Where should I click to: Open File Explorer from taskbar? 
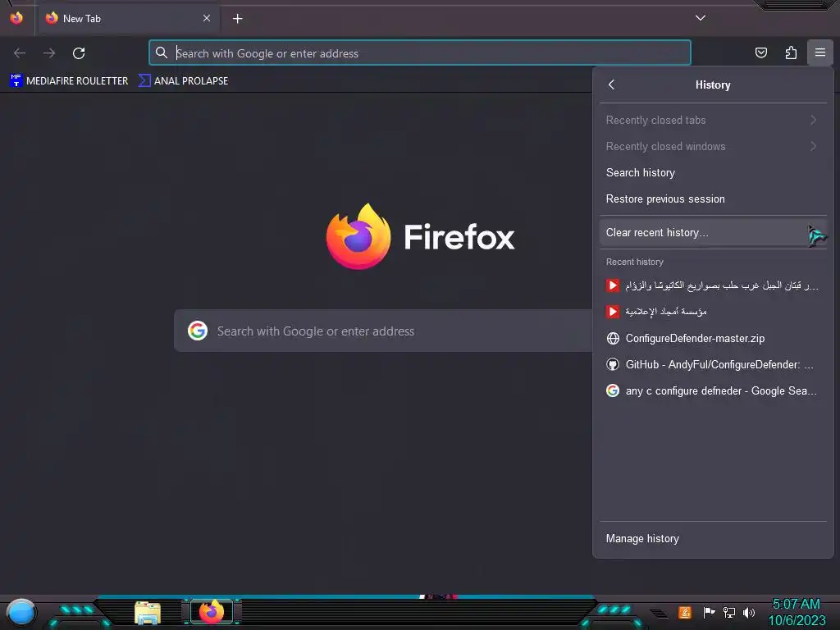click(148, 612)
